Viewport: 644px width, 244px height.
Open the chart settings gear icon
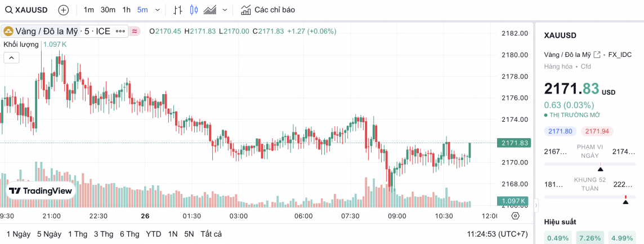[x=515, y=216]
